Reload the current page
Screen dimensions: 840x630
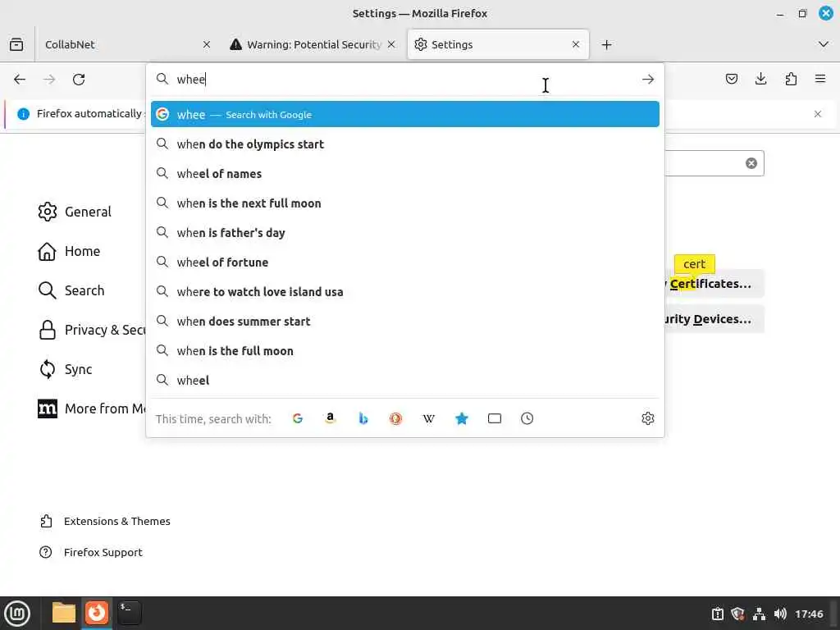tap(79, 80)
